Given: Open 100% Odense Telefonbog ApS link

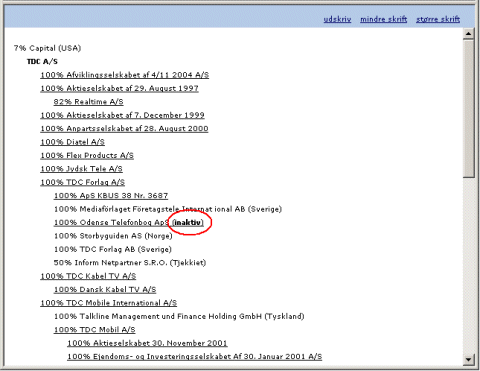Looking at the screenshot, I should [129, 222].
